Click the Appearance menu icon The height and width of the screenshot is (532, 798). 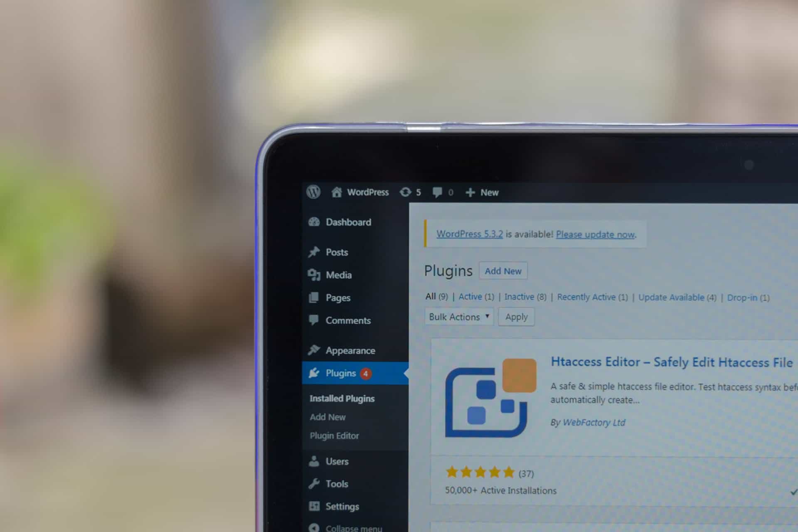tap(313, 350)
